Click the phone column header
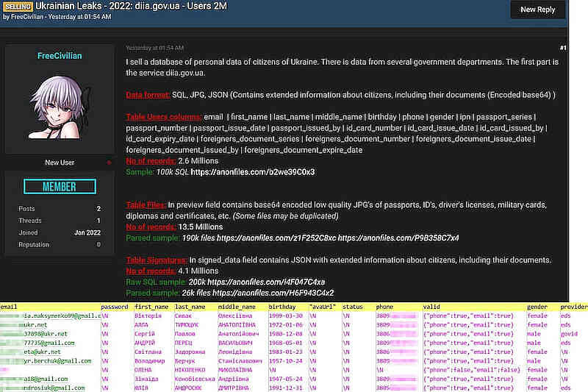The image size is (588, 392). (x=384, y=307)
